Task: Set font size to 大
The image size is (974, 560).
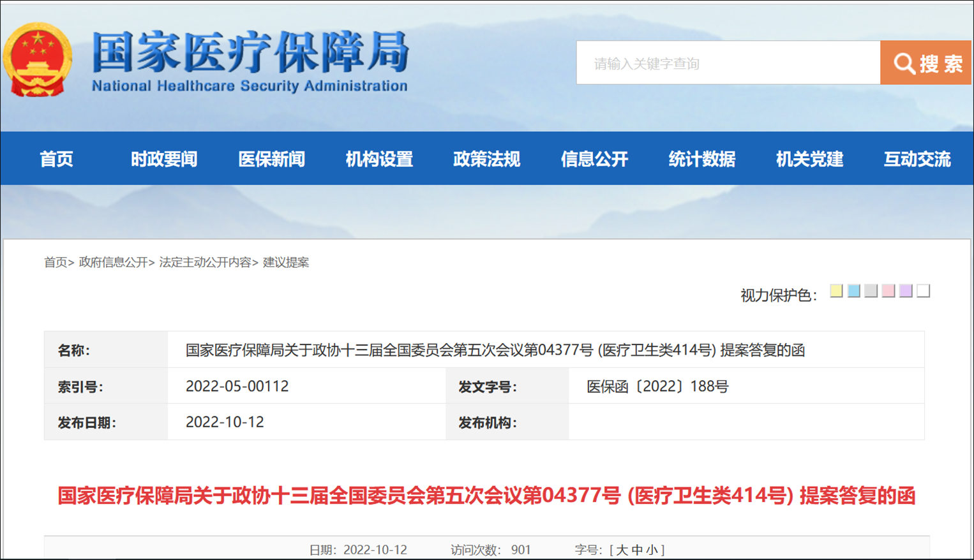Action: click(622, 550)
